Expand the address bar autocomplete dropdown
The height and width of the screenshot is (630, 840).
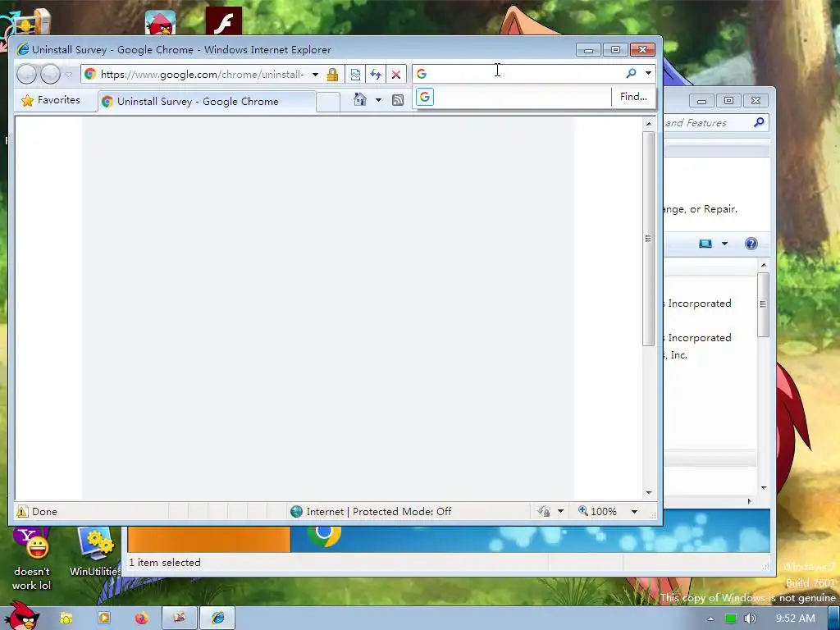[x=316, y=75]
